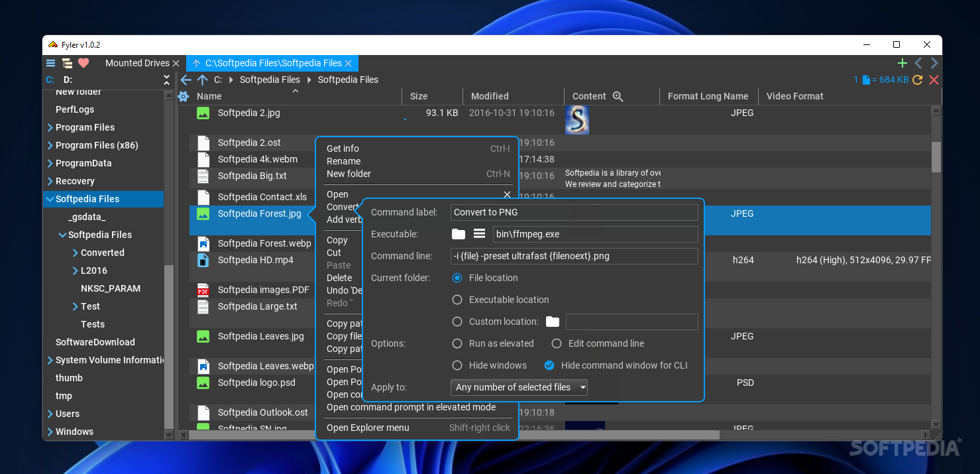
Task: Go to previous tab with left chevron
Action: (918, 63)
